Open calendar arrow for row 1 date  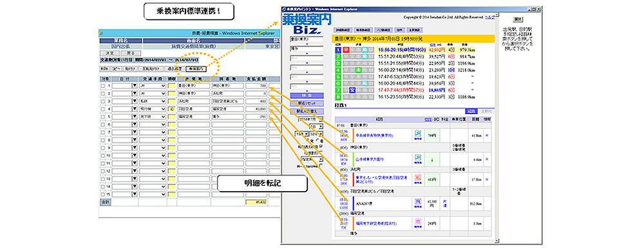[x=135, y=86]
